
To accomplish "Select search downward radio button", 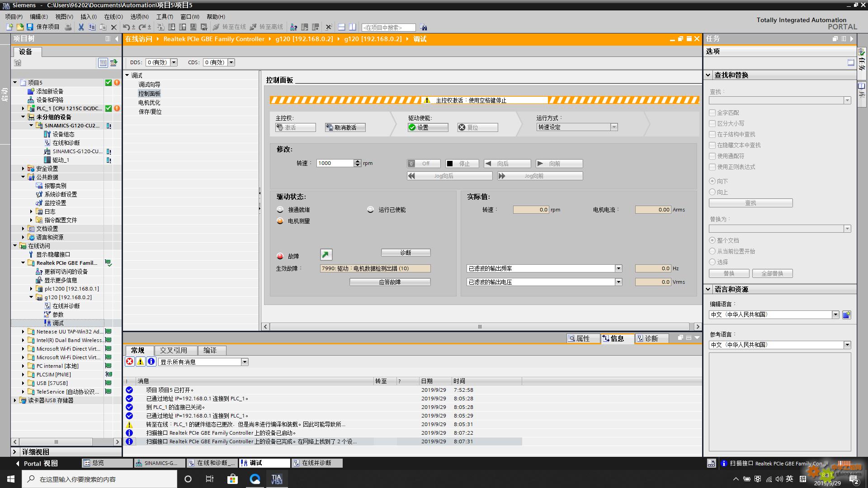I will tap(712, 181).
